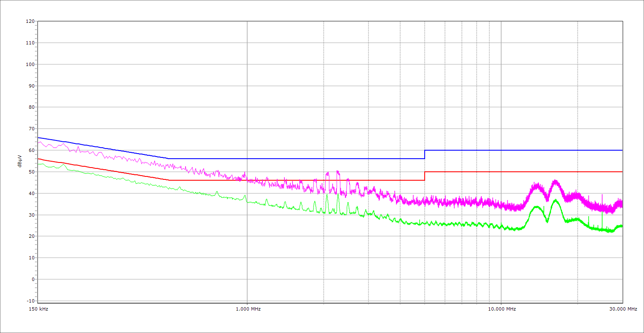Click blue limit line's knee near 500 kHz
This screenshot has width=644, height=333.
(169, 158)
